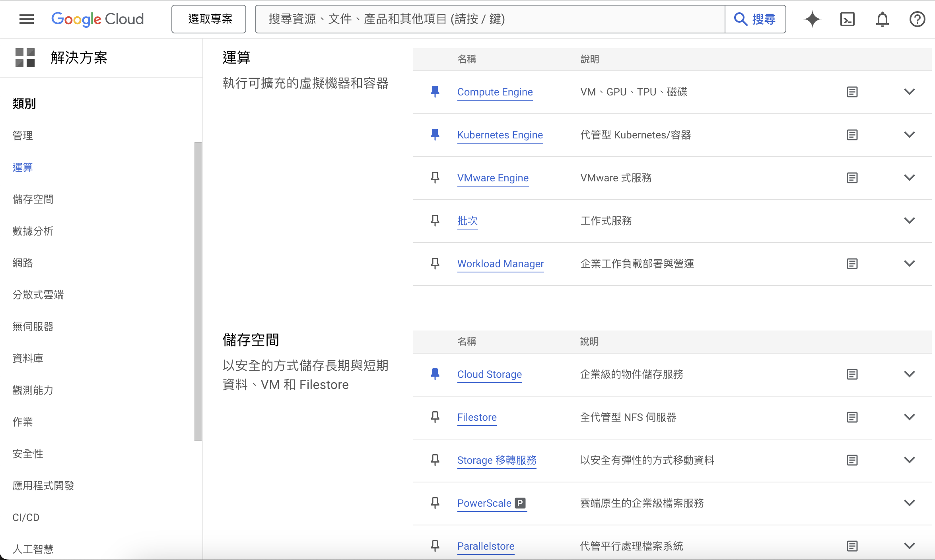Select the 分散式雲端 category
Screen dimensions: 935x560
point(38,295)
